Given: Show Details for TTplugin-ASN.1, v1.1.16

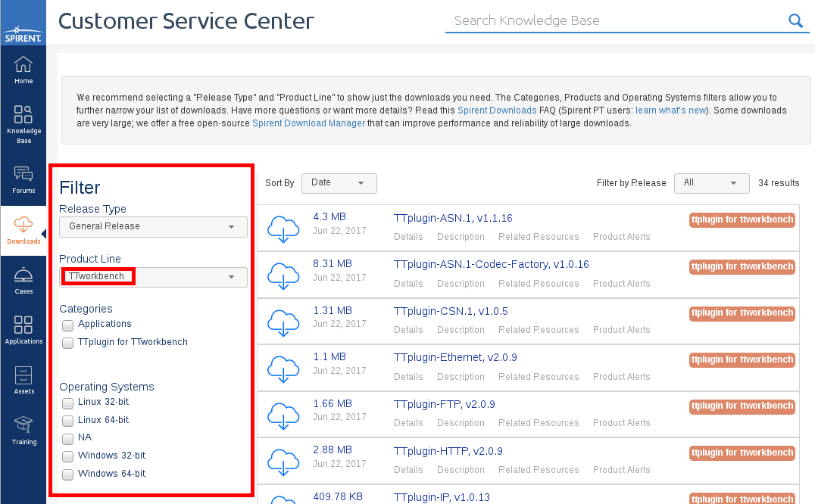Looking at the screenshot, I should pyautogui.click(x=408, y=237).
